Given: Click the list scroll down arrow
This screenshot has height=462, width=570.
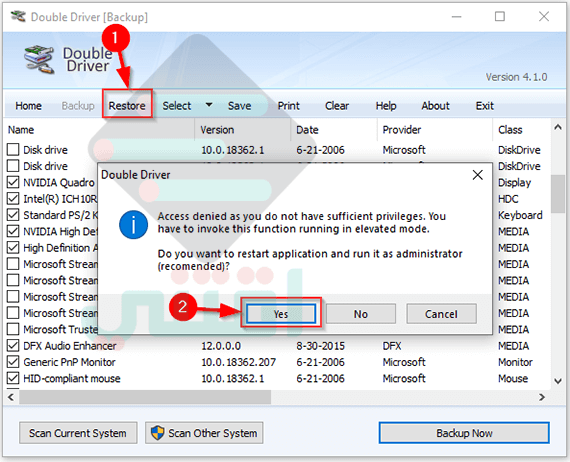Looking at the screenshot, I should pos(558,381).
